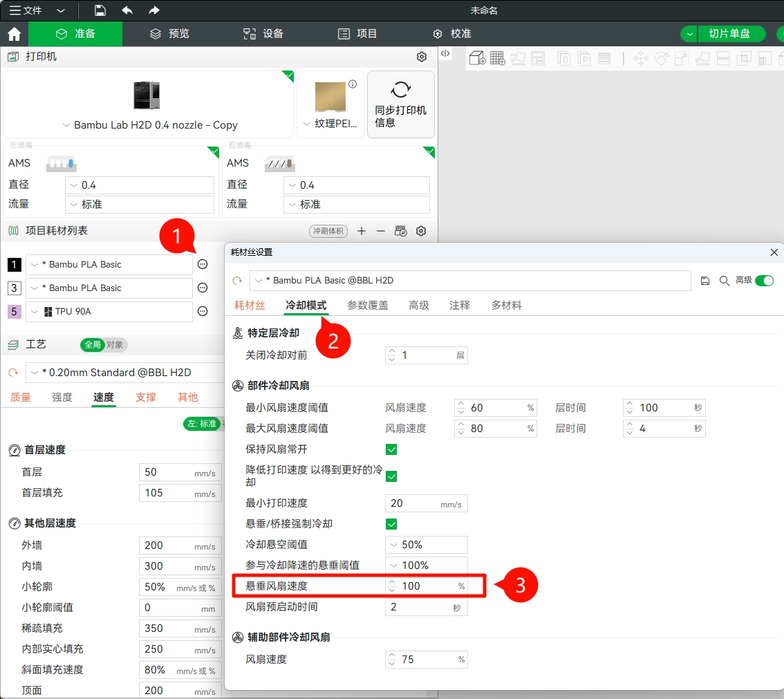
Task: Switch process scope to Global
Action: coord(92,345)
